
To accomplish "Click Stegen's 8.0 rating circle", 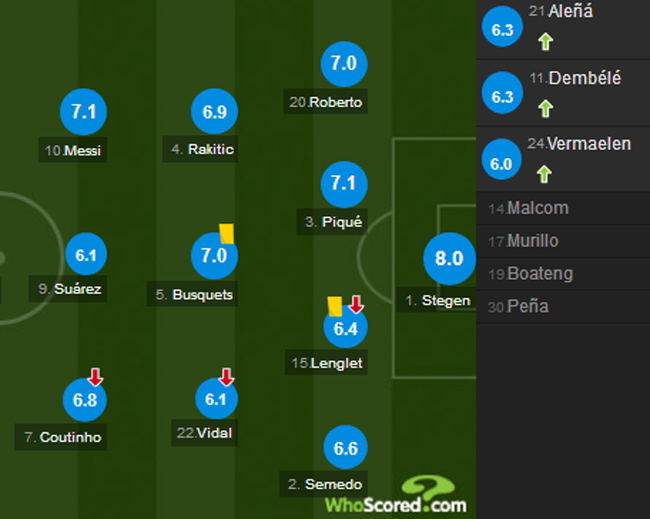I will coord(449,258).
